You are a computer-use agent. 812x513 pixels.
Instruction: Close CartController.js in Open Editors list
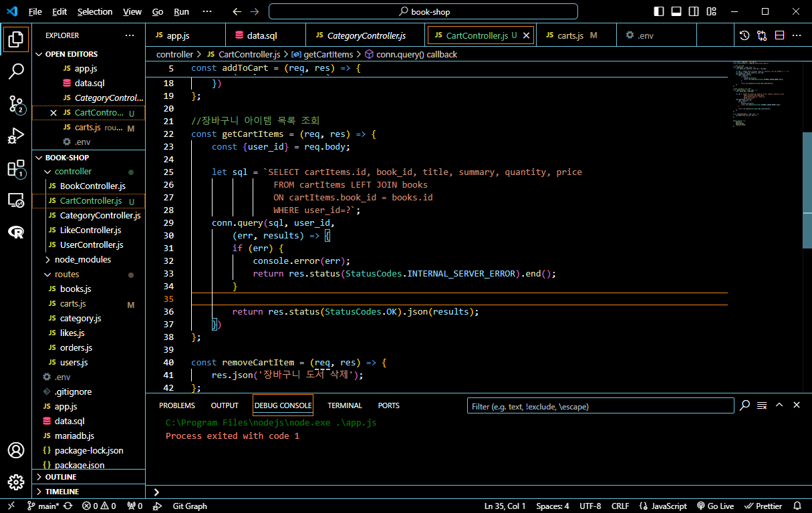(53, 113)
